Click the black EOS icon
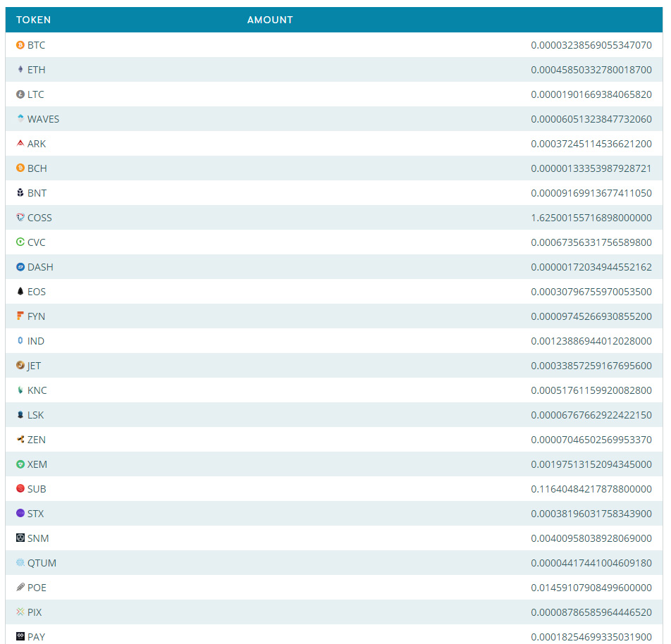 coord(20,292)
